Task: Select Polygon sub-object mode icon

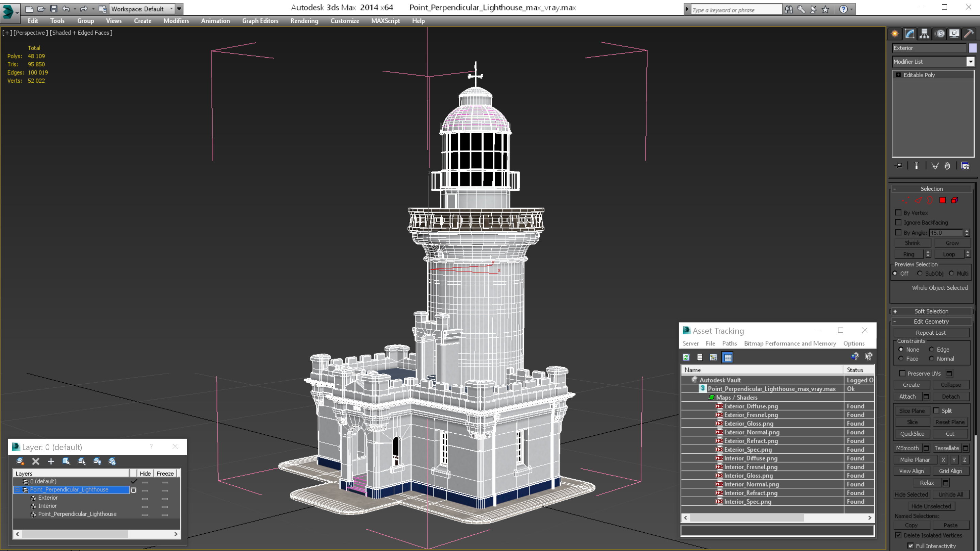Action: (942, 200)
